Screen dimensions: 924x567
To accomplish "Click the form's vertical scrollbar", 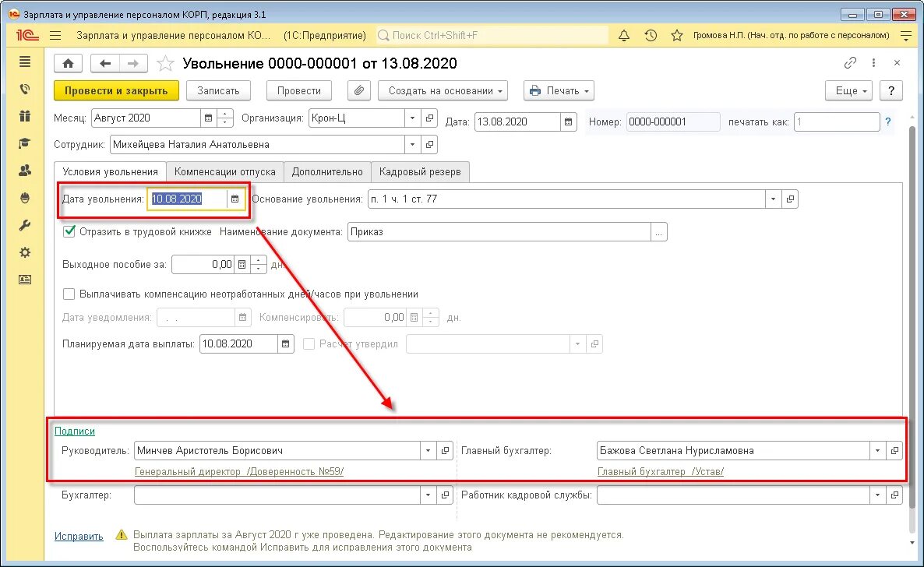I will tap(912, 319).
